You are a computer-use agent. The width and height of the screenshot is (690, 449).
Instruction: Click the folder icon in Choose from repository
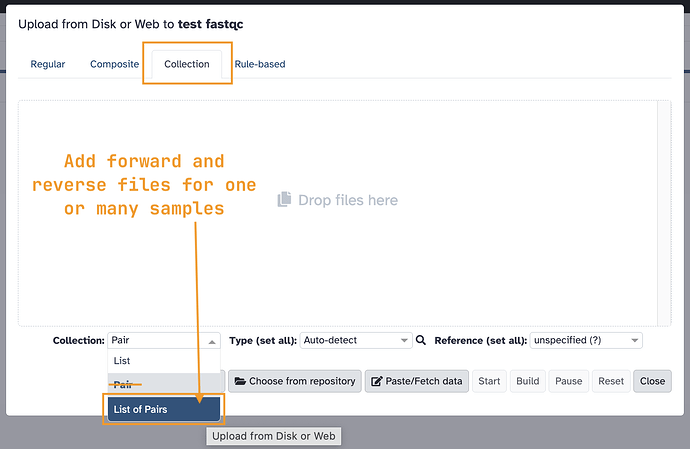pos(240,381)
